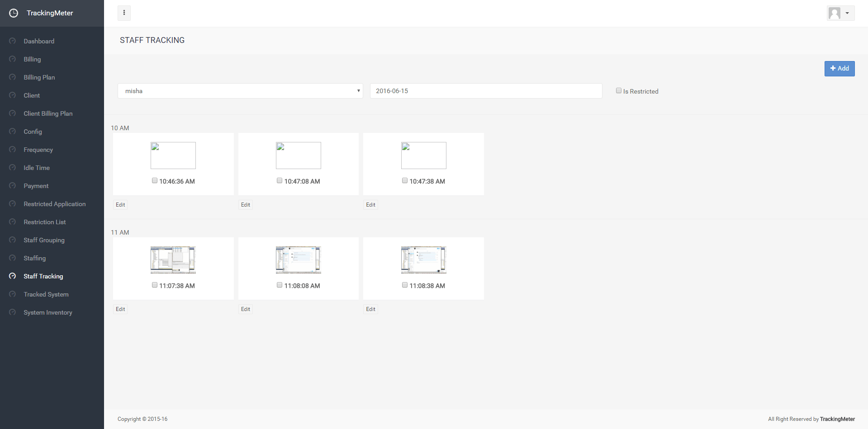Click the icon next to Idle Time
The image size is (868, 429).
13,168
